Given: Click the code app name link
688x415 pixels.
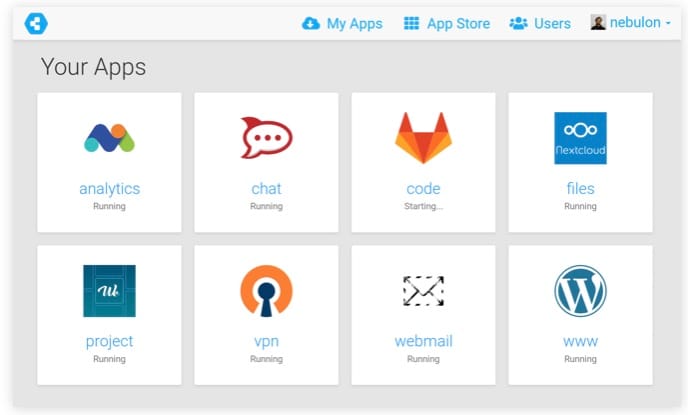Looking at the screenshot, I should pyautogui.click(x=423, y=189).
